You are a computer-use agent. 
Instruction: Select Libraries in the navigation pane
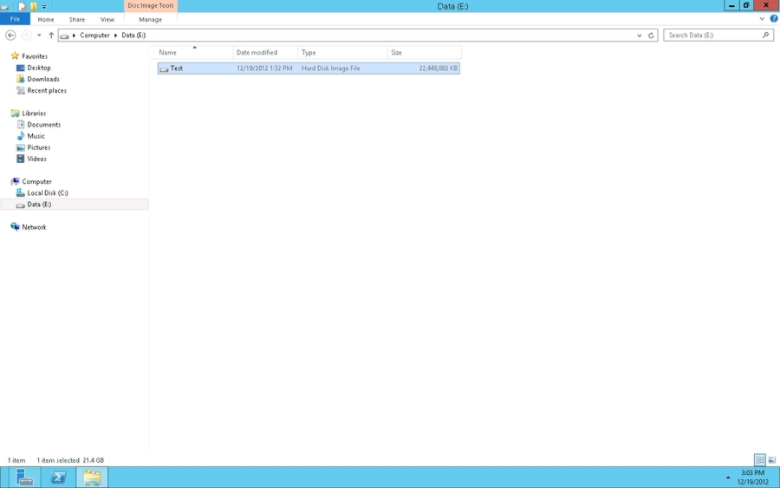(33, 113)
